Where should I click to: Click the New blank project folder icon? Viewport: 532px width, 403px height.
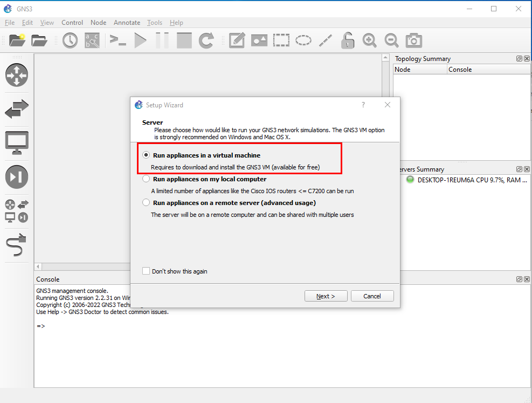coord(17,40)
